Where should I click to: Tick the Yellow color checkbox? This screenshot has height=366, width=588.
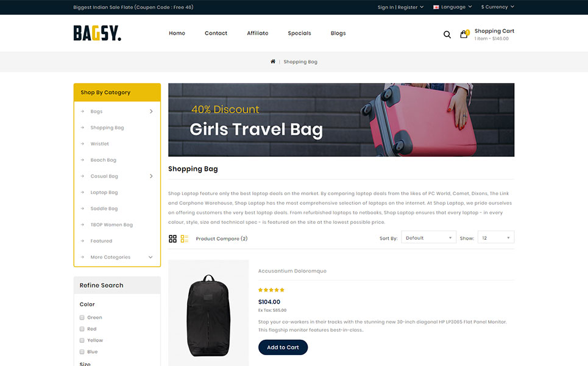point(82,340)
